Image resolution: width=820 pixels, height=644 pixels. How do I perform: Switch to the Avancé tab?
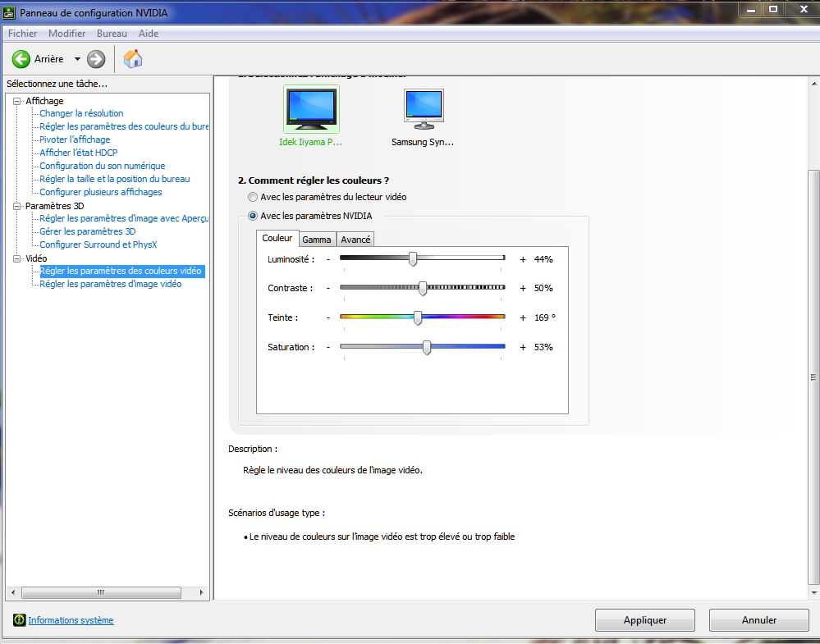[x=355, y=240]
